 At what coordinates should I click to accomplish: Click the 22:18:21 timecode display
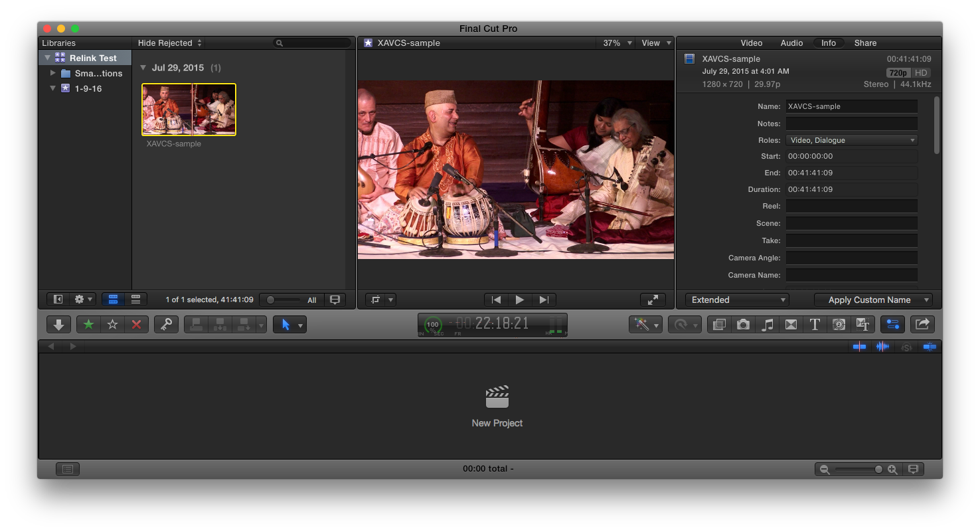tap(492, 323)
